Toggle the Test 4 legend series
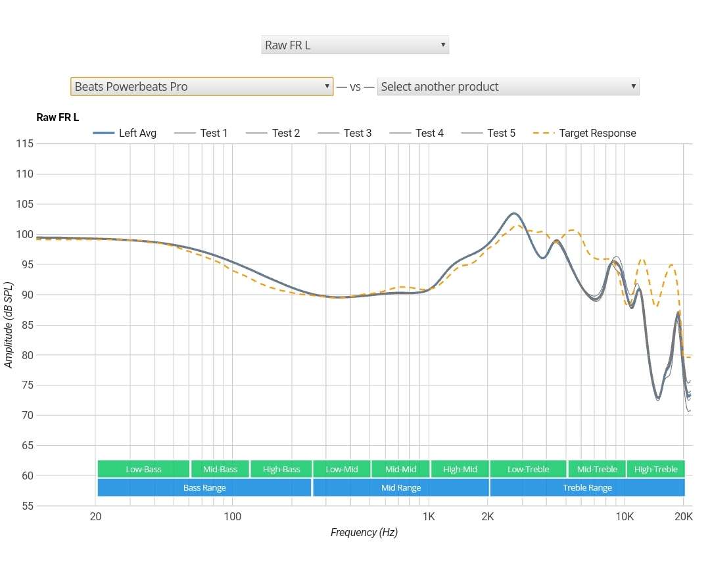Image resolution: width=710 pixels, height=588 pixels. (416, 133)
